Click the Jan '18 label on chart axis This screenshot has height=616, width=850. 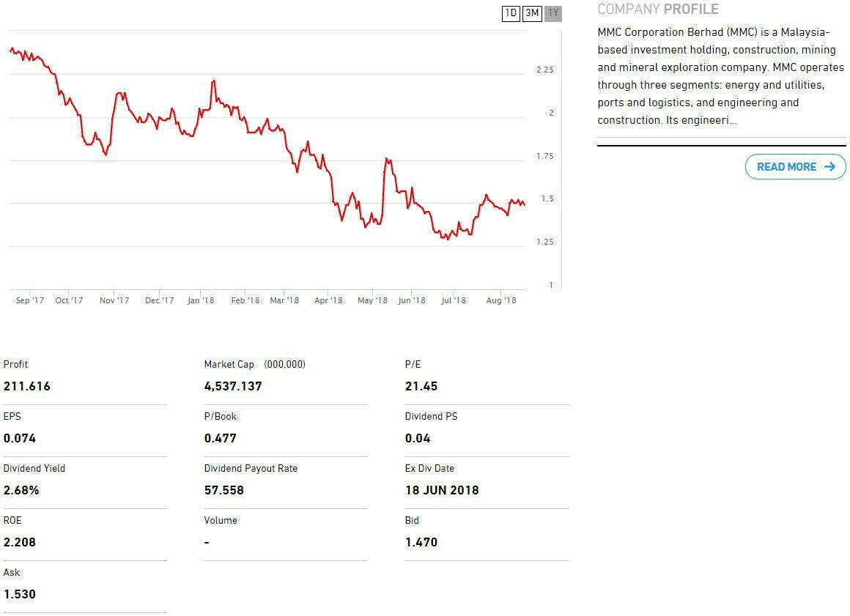pyautogui.click(x=200, y=300)
